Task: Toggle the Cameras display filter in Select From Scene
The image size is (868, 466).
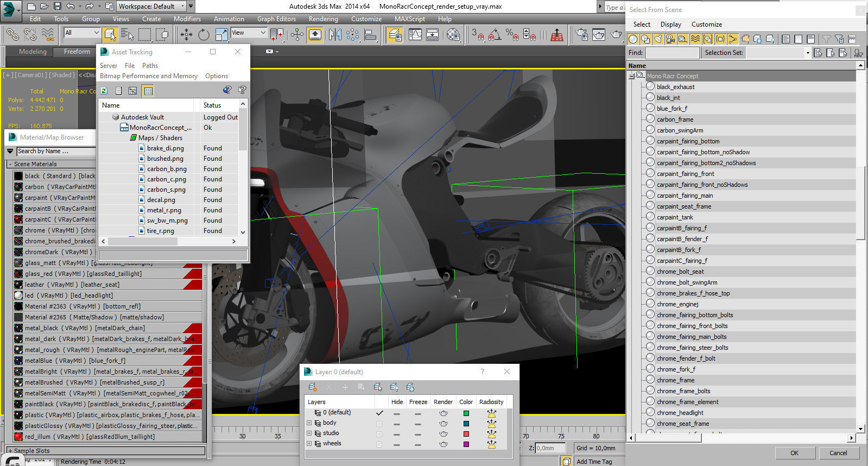Action: click(x=670, y=39)
